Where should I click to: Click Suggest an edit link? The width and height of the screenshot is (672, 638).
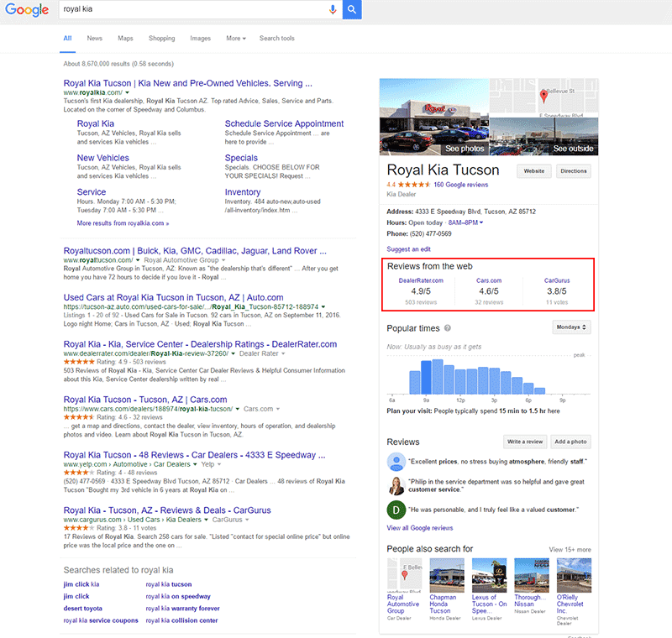click(x=408, y=249)
